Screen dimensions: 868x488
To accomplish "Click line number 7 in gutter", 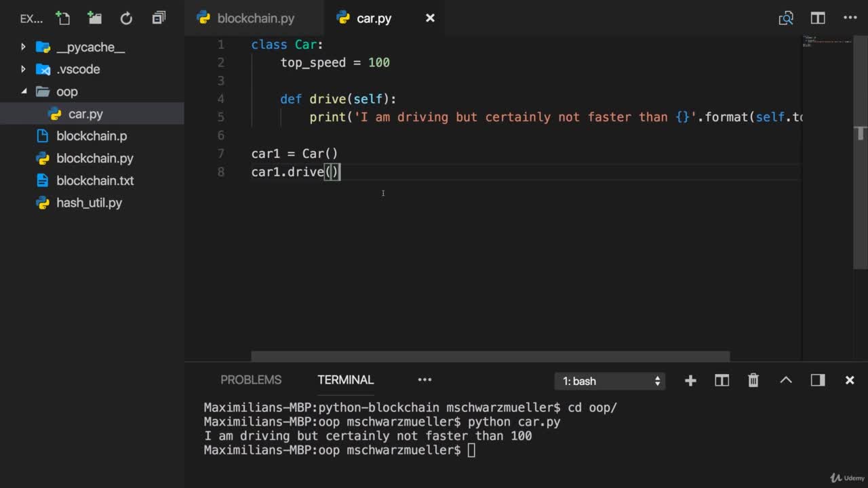I will pos(220,154).
